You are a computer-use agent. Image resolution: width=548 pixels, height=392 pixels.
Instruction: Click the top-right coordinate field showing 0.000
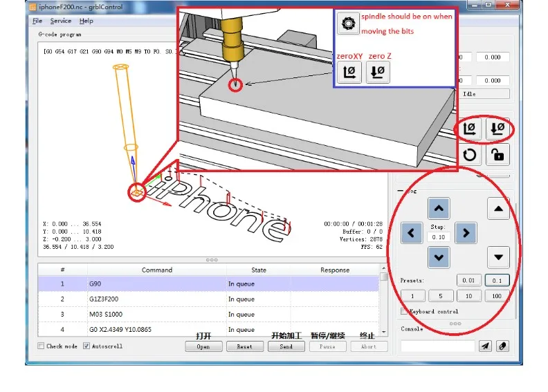click(x=493, y=57)
